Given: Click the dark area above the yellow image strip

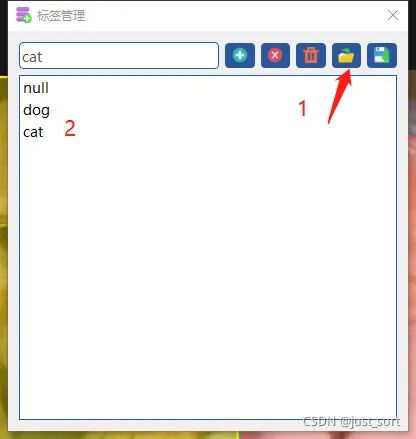Looking at the screenshot, I should (4, 37).
